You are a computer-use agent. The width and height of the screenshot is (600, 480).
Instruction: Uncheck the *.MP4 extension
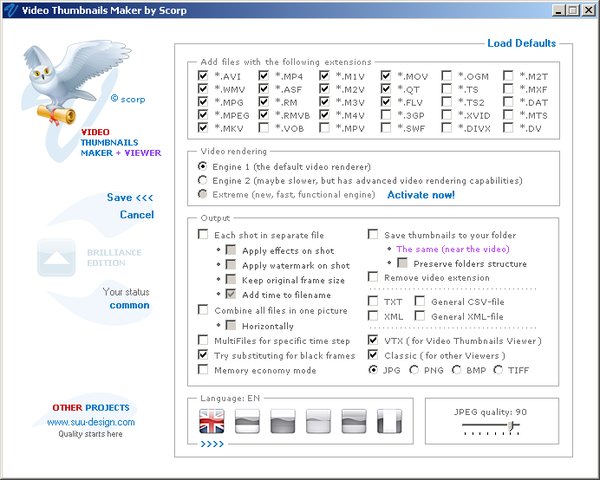264,75
